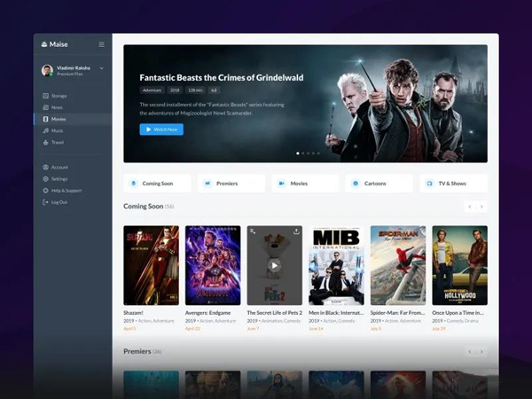The height and width of the screenshot is (399, 532).
Task: Click the Log Out arrow icon
Action: (x=45, y=202)
